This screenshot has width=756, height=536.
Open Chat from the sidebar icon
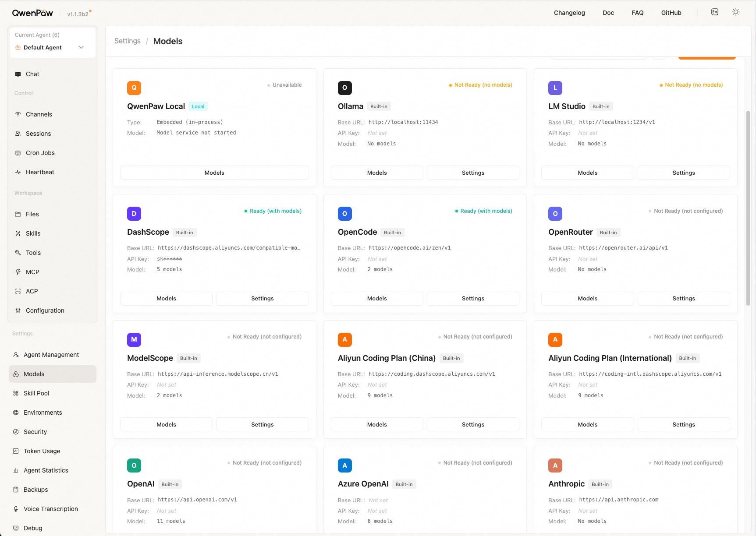tap(18, 74)
